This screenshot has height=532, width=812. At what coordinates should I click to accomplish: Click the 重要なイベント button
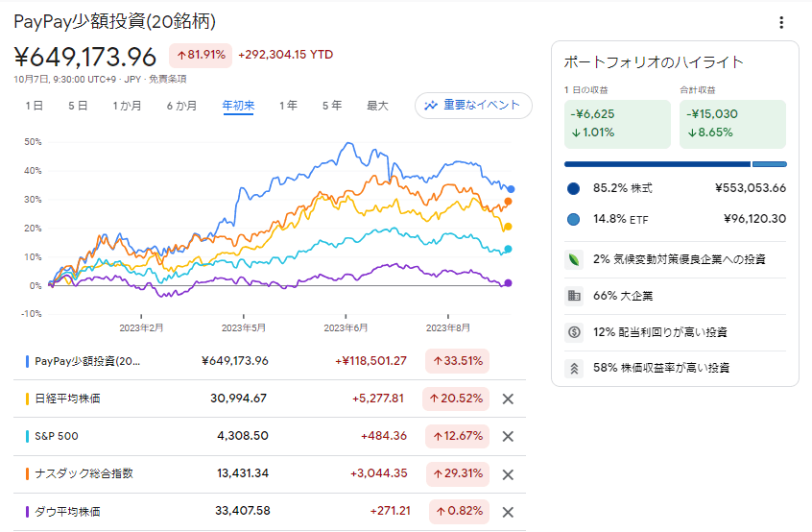473,106
